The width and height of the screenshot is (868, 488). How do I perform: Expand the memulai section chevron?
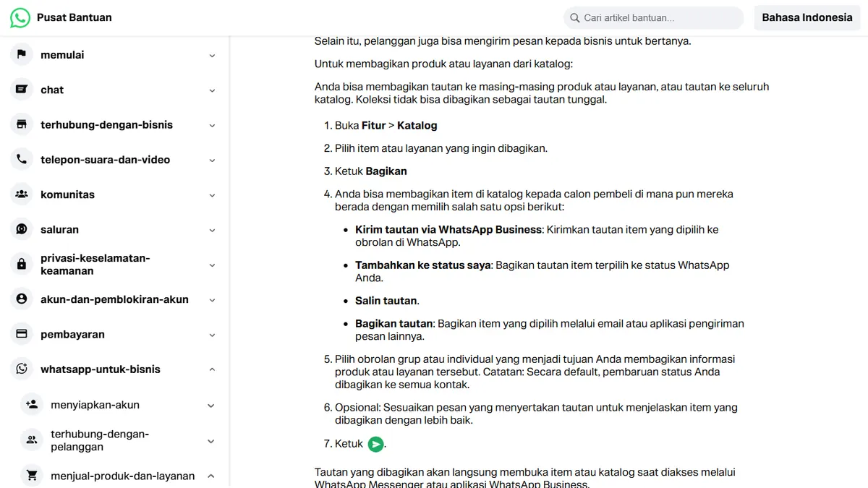click(212, 56)
